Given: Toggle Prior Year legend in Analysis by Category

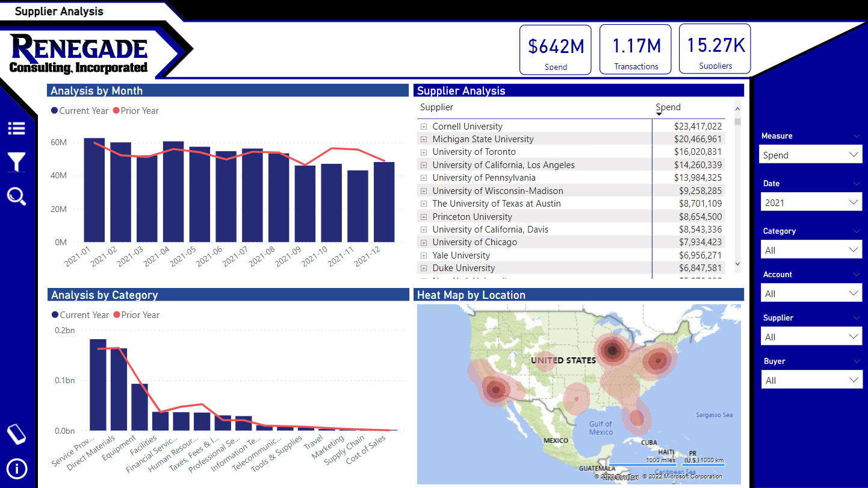Looking at the screenshot, I should pos(135,315).
